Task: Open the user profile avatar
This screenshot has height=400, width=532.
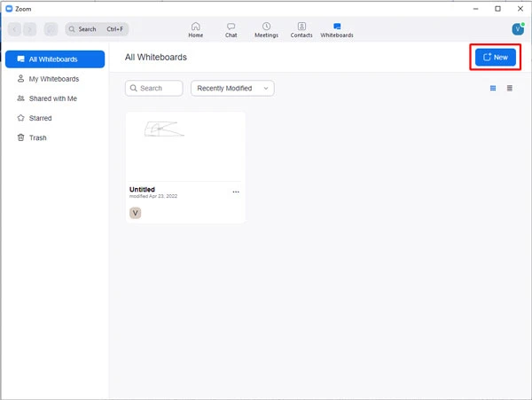Action: point(518,29)
